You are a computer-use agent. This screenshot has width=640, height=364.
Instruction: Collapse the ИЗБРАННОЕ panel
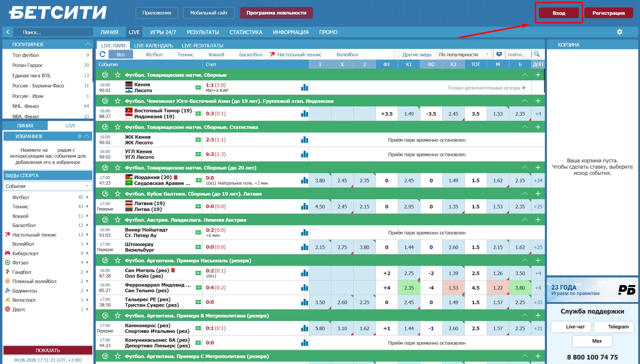tap(86, 136)
